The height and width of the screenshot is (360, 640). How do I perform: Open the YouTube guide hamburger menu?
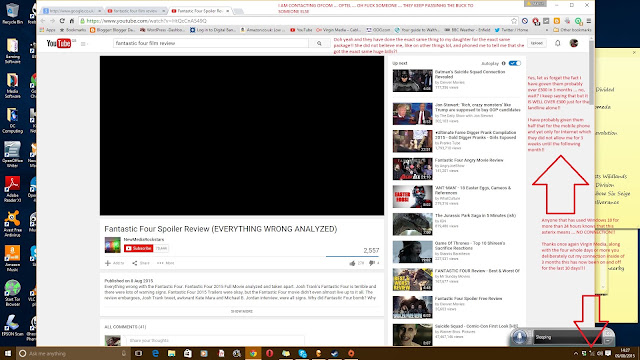83,44
